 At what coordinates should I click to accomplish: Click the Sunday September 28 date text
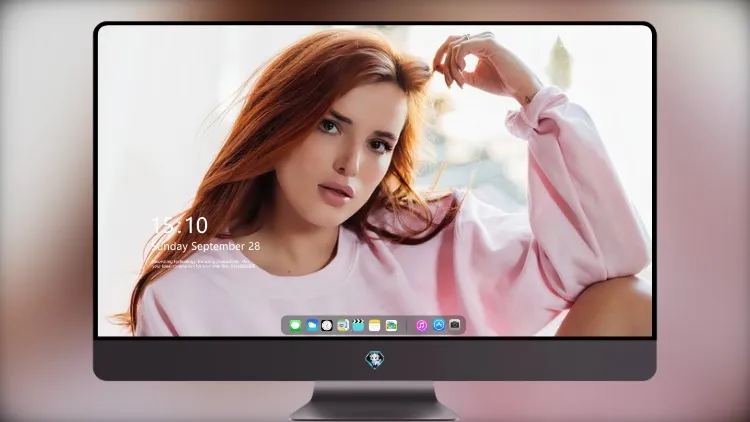(x=206, y=246)
